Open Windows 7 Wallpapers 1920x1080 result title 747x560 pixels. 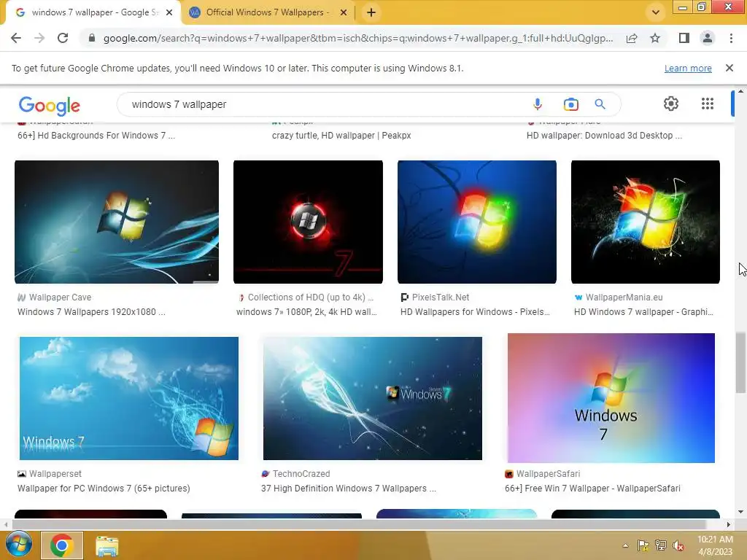coord(91,312)
